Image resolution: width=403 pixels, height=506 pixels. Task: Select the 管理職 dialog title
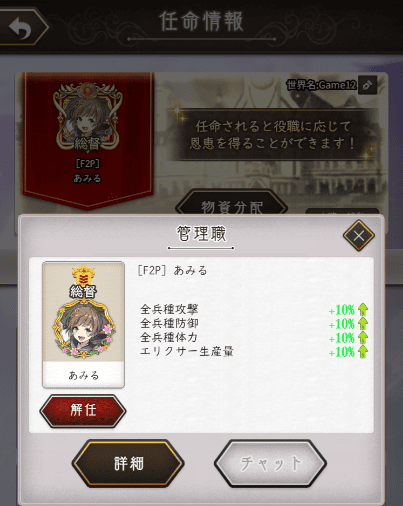pyautogui.click(x=201, y=233)
